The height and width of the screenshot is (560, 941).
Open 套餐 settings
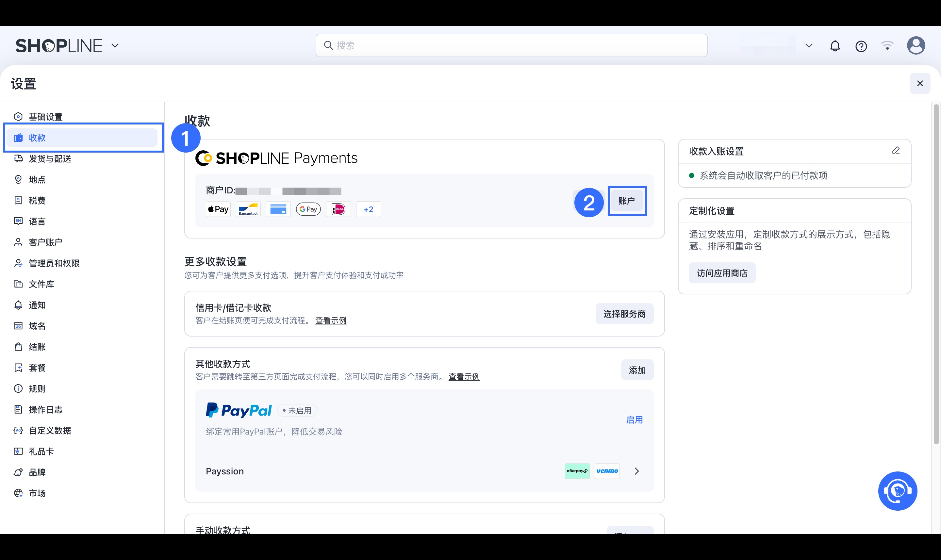[82, 368]
